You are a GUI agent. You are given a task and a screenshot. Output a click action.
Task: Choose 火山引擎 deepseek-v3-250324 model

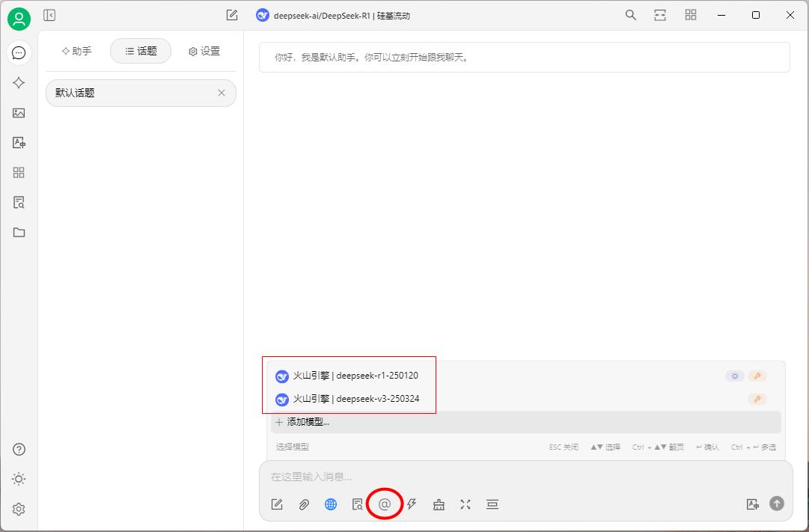[x=526, y=399]
